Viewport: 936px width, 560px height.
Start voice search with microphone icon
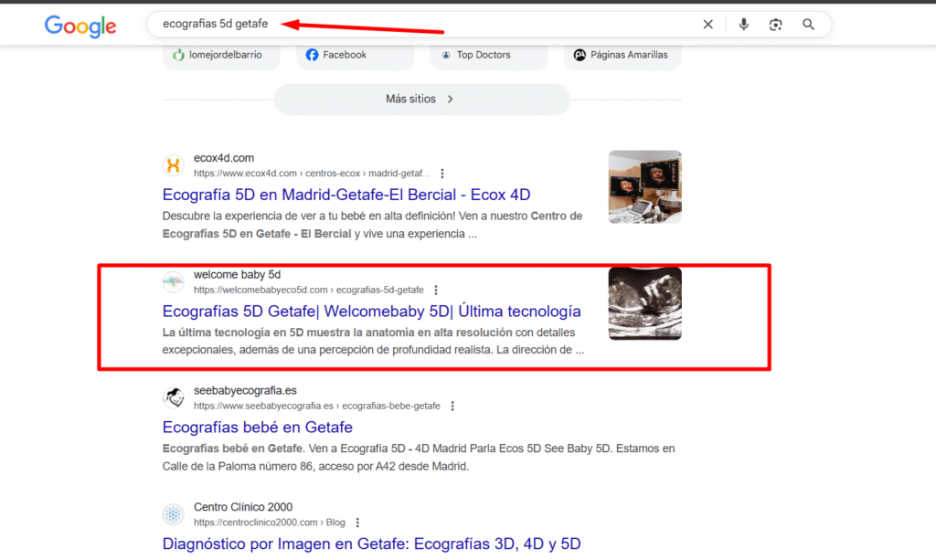[743, 25]
